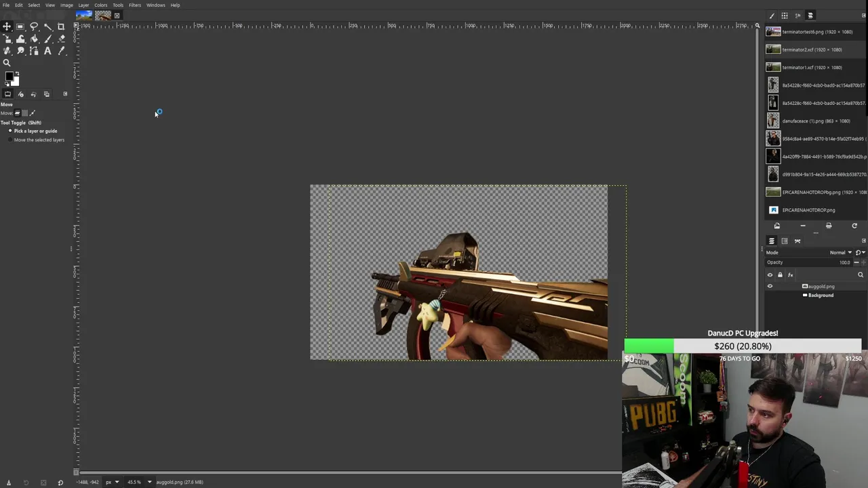Set Move mode to layer
The width and height of the screenshot is (868, 488).
click(18, 113)
